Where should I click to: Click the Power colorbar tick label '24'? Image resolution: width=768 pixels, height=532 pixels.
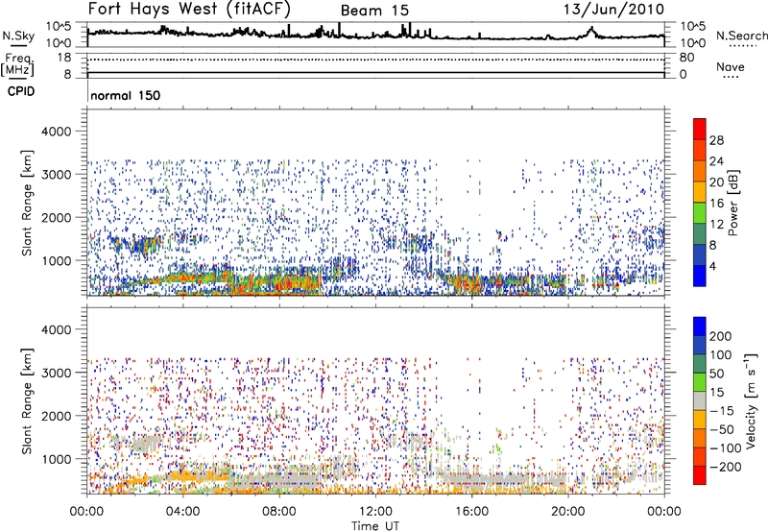[716, 161]
